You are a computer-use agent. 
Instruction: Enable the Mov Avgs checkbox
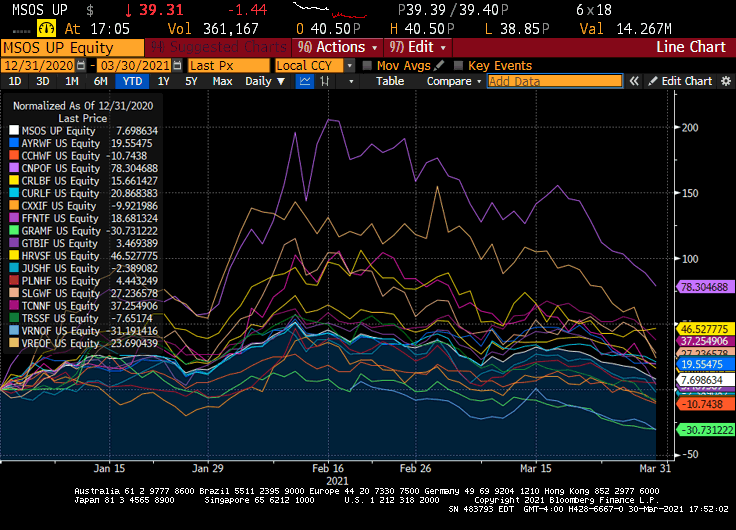click(367, 65)
